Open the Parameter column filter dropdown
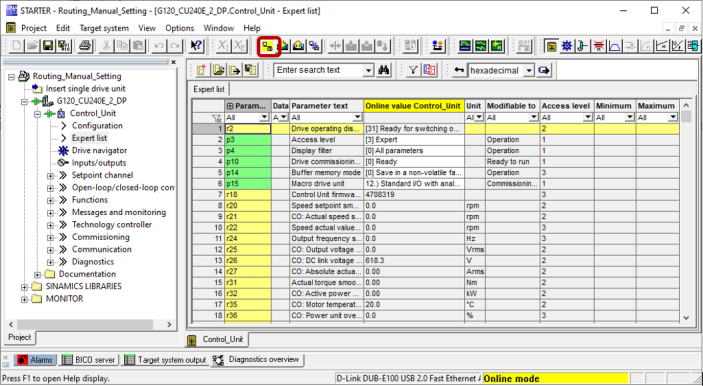Viewport: 703px width, 386px height. [x=264, y=117]
